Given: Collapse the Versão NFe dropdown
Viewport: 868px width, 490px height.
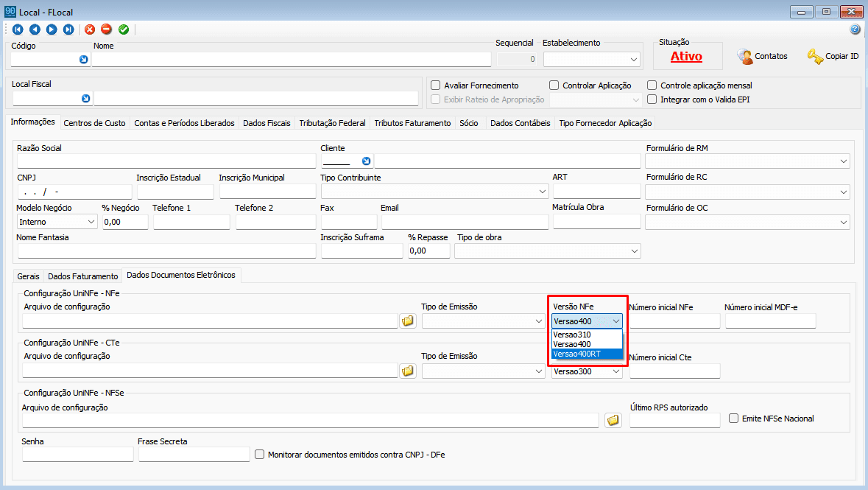Looking at the screenshot, I should pyautogui.click(x=616, y=321).
